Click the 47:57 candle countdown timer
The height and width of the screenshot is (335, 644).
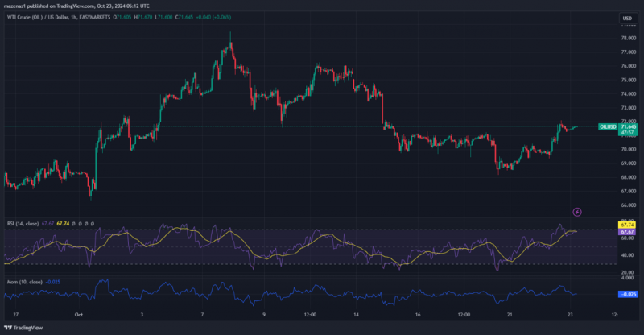[x=629, y=133]
